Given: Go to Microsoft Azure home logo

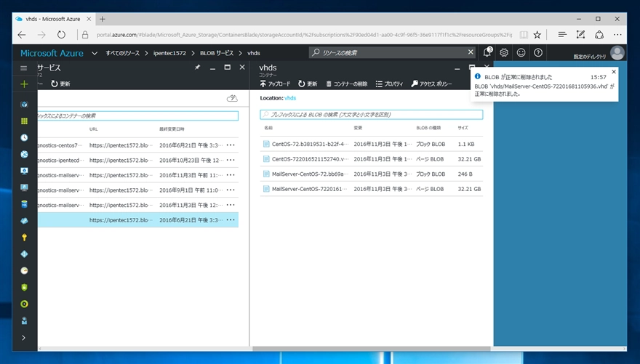Looking at the screenshot, I should coord(52,53).
